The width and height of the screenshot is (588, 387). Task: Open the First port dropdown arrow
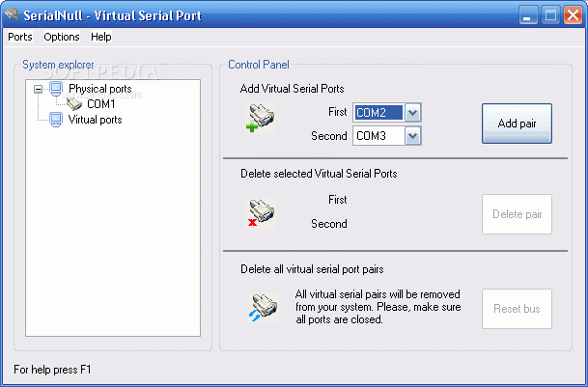pos(413,113)
